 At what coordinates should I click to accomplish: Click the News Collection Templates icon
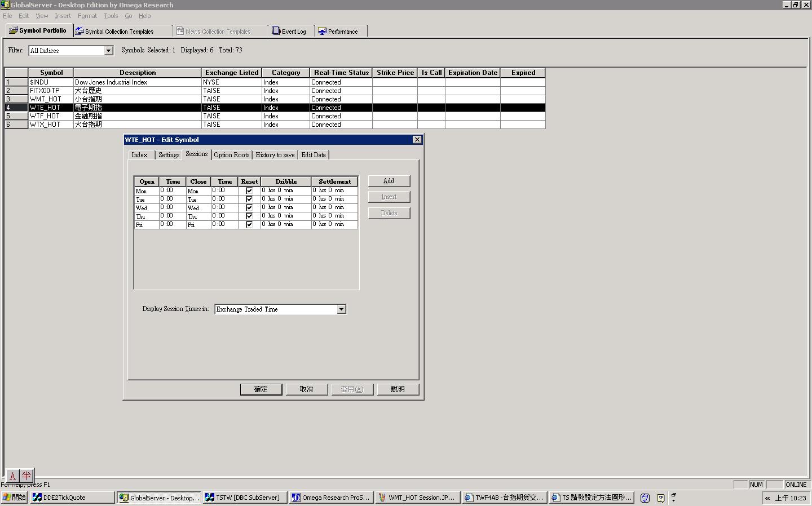tap(180, 31)
